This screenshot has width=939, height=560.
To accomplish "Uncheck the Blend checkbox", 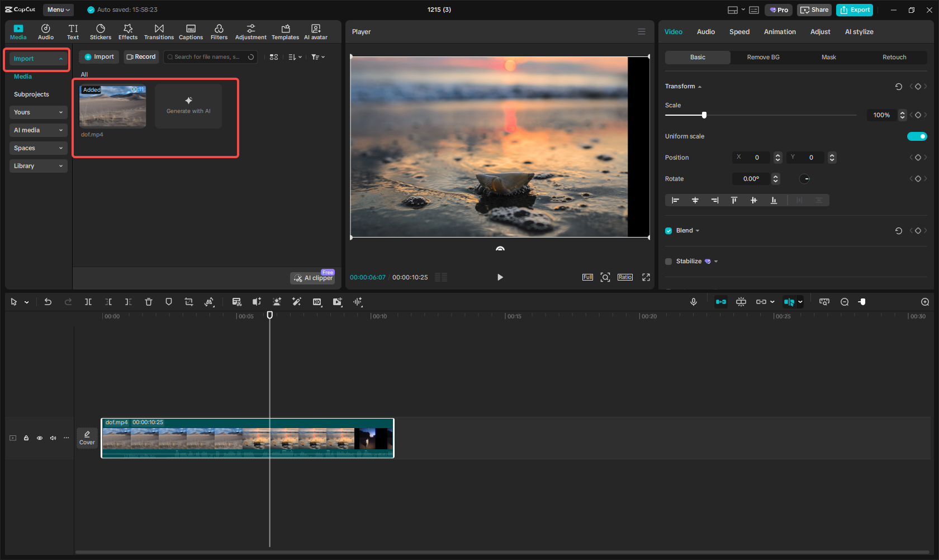I will click(x=668, y=231).
